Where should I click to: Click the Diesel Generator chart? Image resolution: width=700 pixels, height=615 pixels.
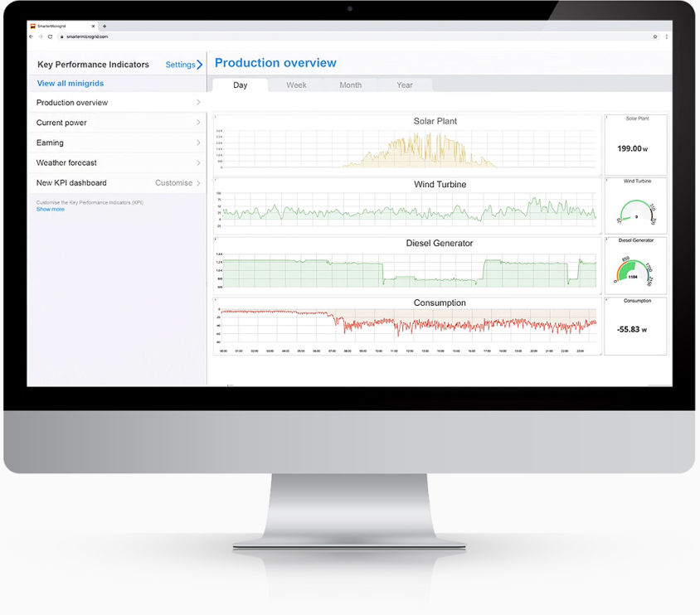point(407,266)
